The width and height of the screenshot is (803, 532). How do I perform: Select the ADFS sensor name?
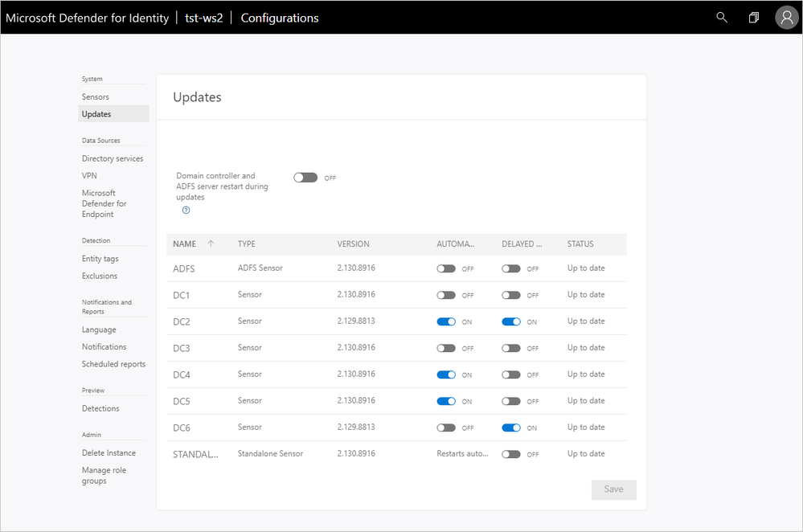[184, 268]
